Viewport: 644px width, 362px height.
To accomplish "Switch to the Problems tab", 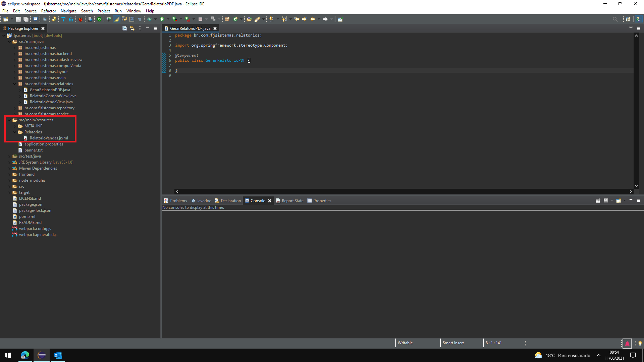I will pyautogui.click(x=175, y=201).
